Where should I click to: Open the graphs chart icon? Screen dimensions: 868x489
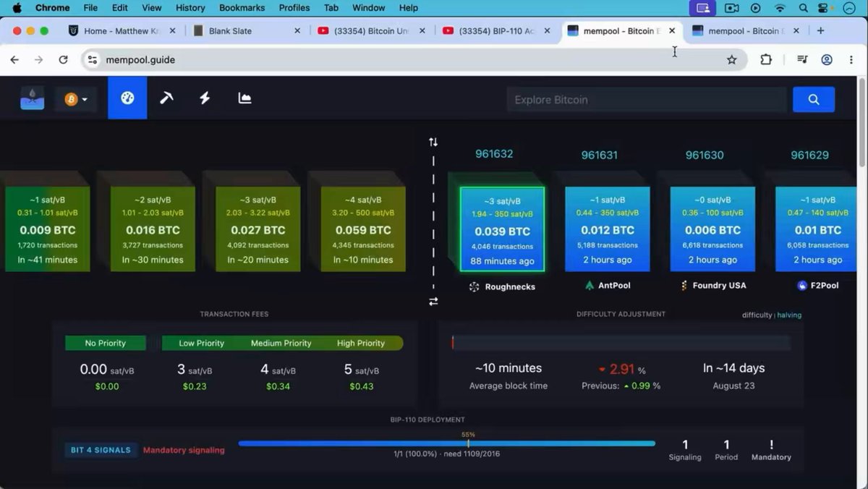click(244, 98)
